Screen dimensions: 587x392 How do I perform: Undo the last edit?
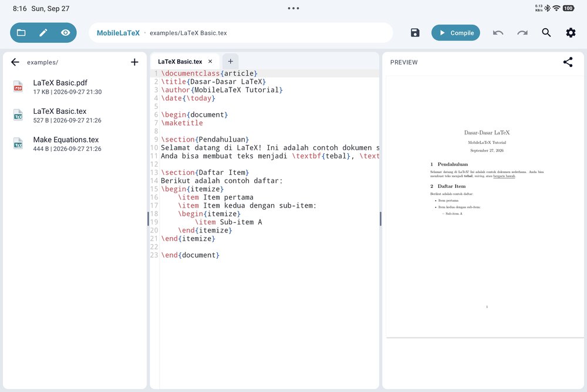pyautogui.click(x=498, y=33)
